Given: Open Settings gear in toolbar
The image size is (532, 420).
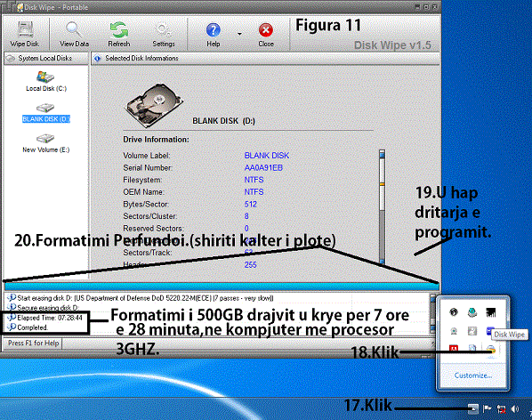Looking at the screenshot, I should 163,34.
